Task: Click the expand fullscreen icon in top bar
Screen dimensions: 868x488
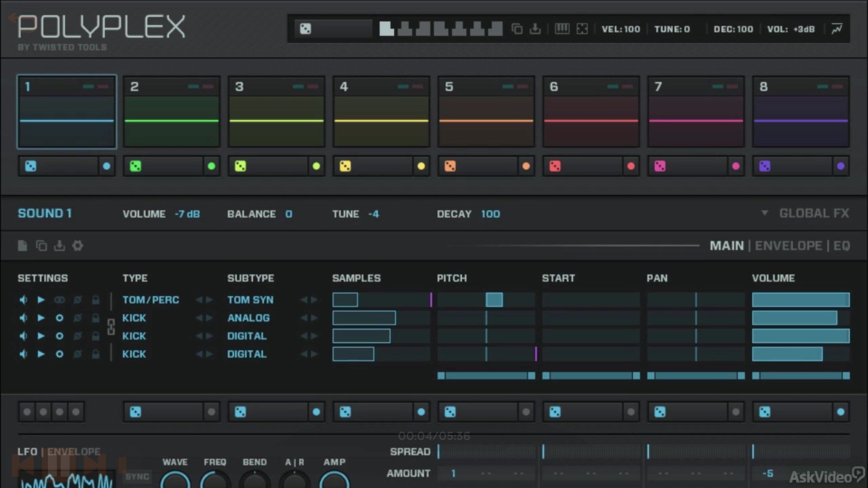Action: click(582, 29)
